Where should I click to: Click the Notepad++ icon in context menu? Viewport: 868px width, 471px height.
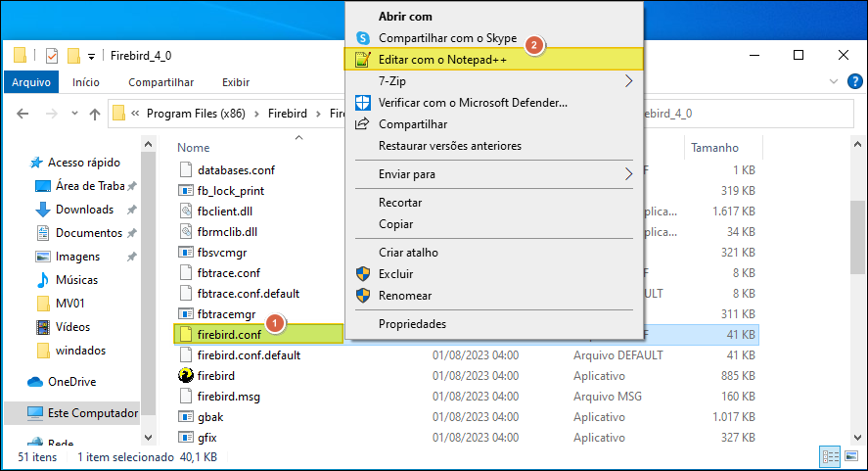[x=363, y=60]
